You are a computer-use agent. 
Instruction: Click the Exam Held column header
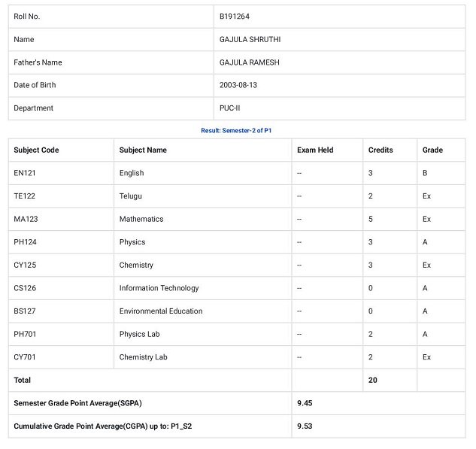coord(315,150)
